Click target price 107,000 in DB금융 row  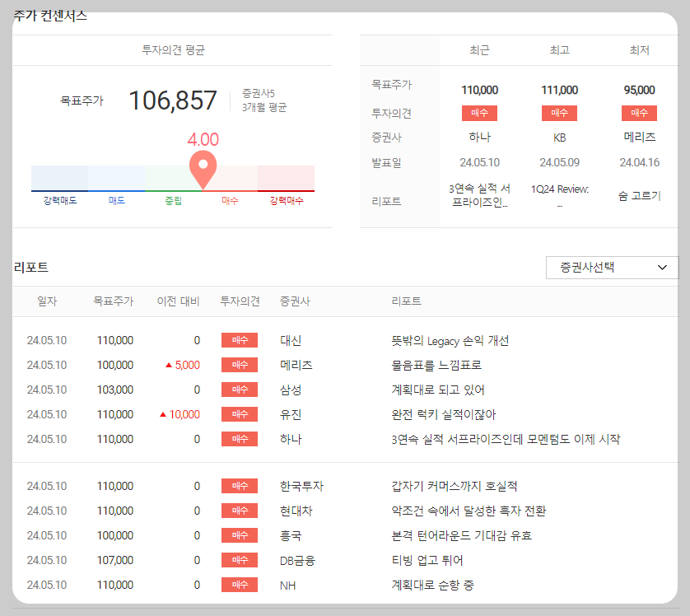(114, 560)
